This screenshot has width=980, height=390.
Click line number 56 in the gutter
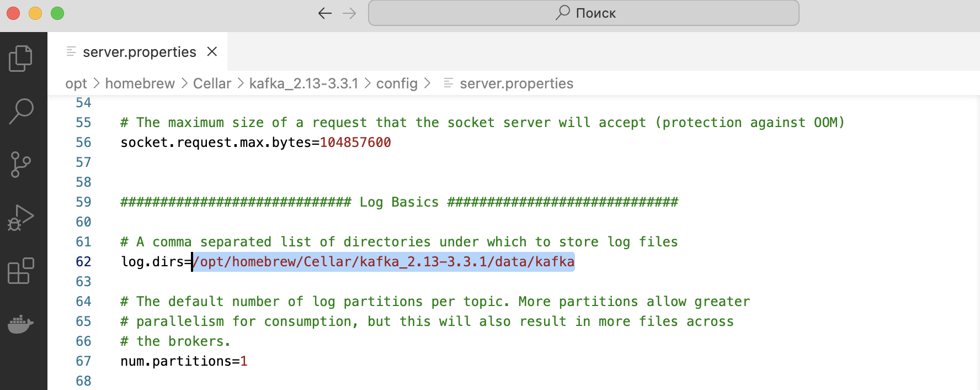tap(83, 142)
